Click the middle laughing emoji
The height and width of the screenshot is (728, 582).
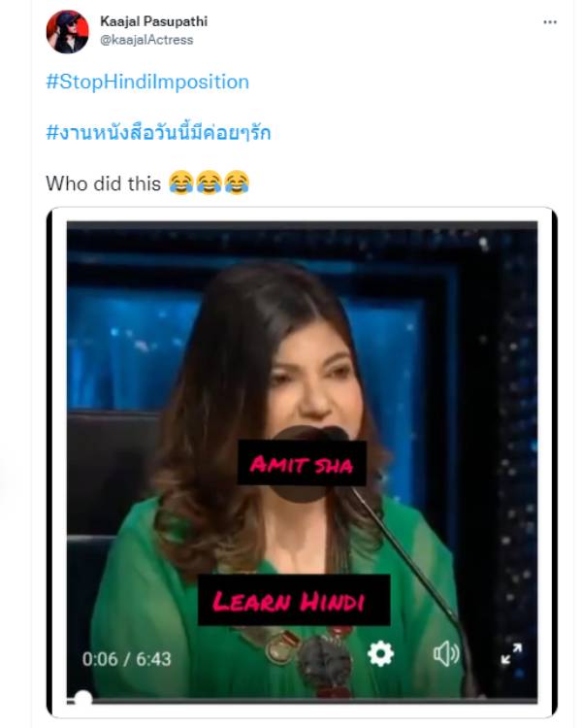pos(209,182)
